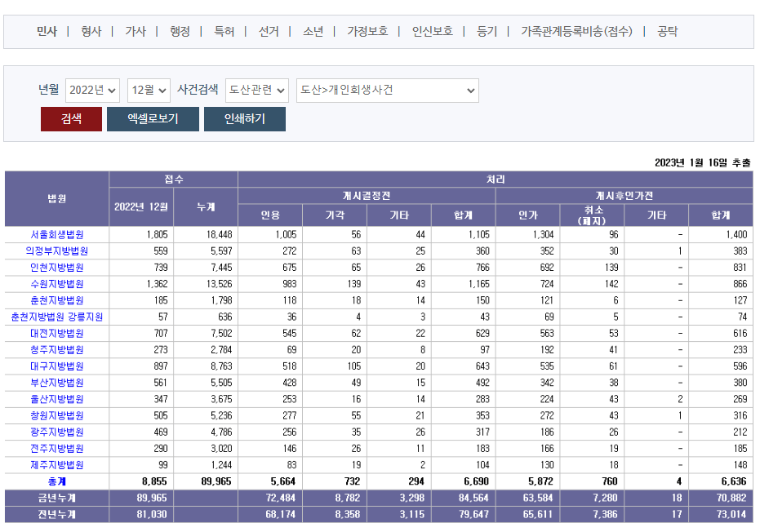Viewport: 760px width, 532px height.
Task: Open the 울산지방법원 link
Action: click(x=56, y=399)
